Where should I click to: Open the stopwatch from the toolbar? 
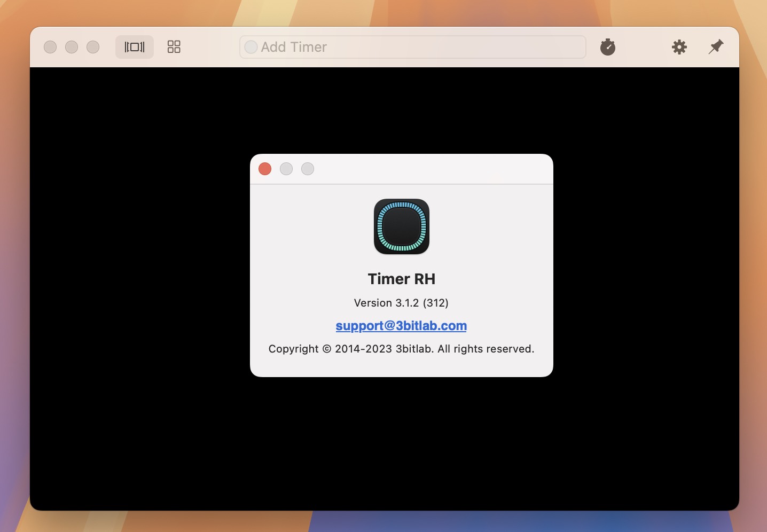pos(608,47)
